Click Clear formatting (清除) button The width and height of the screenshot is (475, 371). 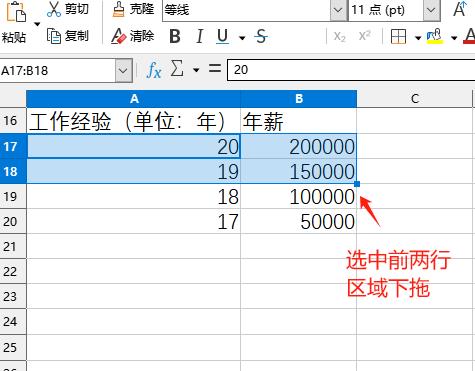tap(133, 36)
